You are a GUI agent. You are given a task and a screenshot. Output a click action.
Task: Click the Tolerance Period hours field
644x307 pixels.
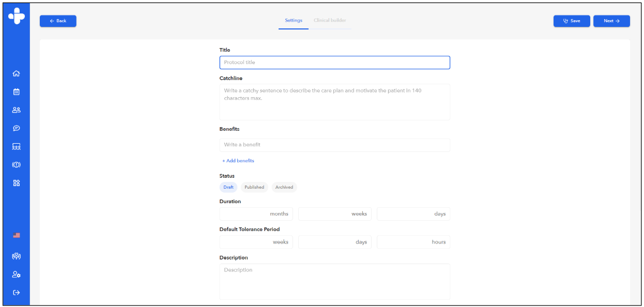(413, 242)
